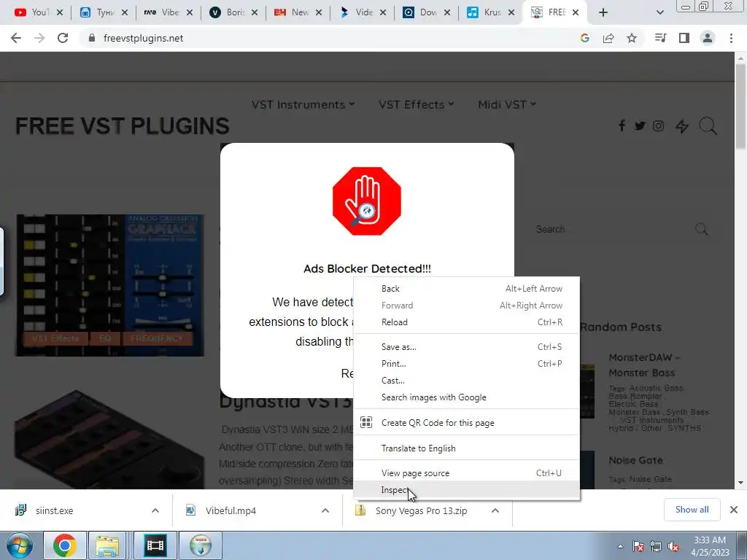Click the large search magnifier in header
The width and height of the screenshot is (747, 560).
708,126
